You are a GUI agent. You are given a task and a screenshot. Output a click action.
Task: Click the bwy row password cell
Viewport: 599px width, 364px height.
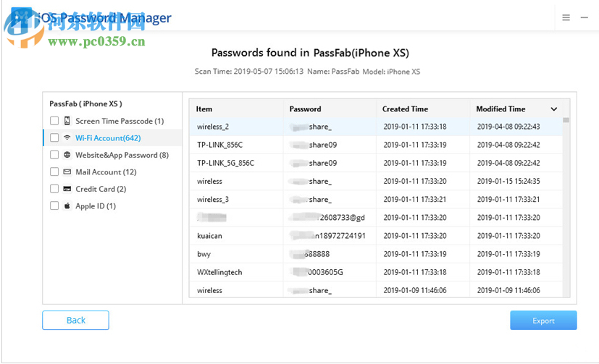(309, 254)
